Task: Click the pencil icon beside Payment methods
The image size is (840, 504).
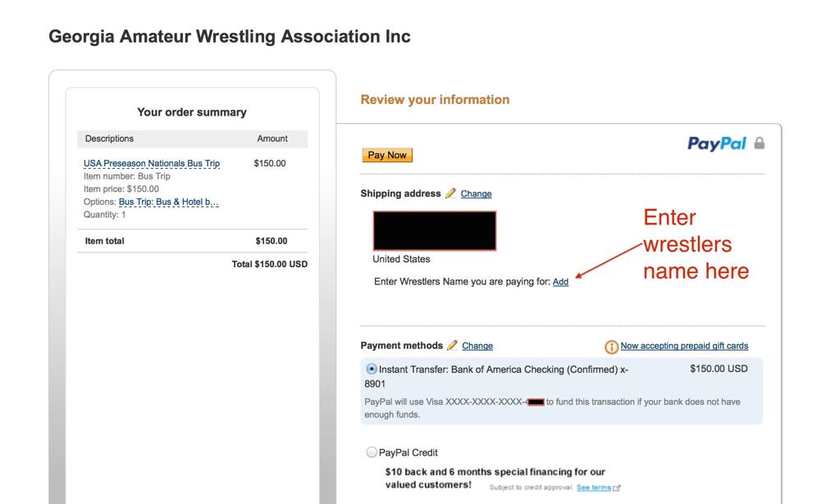Action: coord(452,345)
